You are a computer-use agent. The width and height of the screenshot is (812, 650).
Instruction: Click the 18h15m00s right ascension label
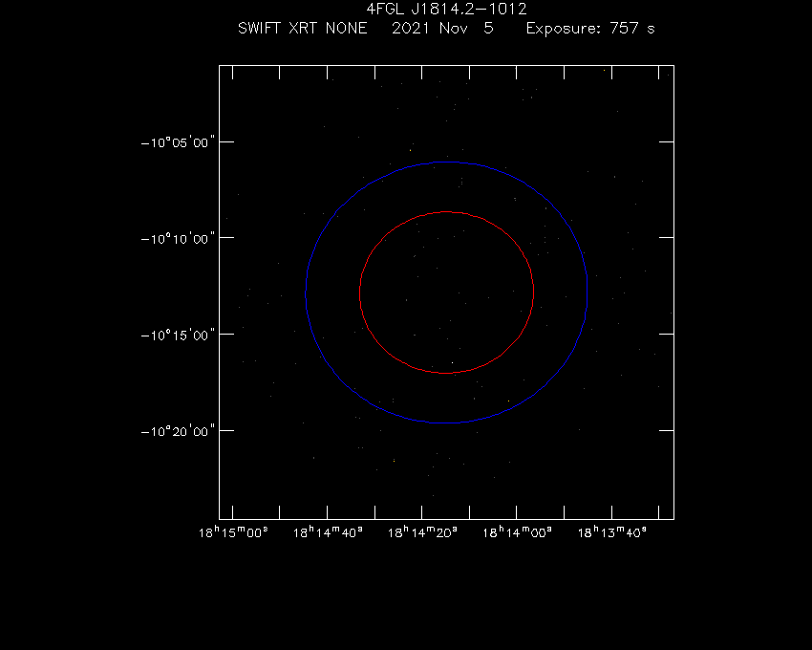(233, 532)
